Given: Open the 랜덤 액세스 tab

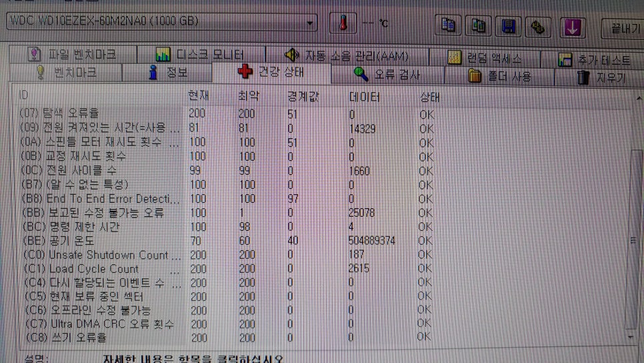Looking at the screenshot, I should 485,58.
